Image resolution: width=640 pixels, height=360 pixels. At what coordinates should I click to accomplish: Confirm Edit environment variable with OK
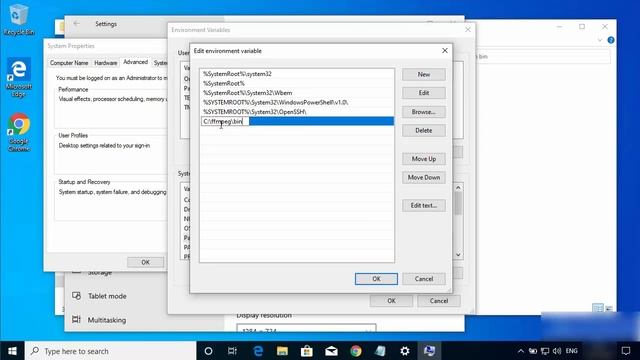(x=376, y=279)
